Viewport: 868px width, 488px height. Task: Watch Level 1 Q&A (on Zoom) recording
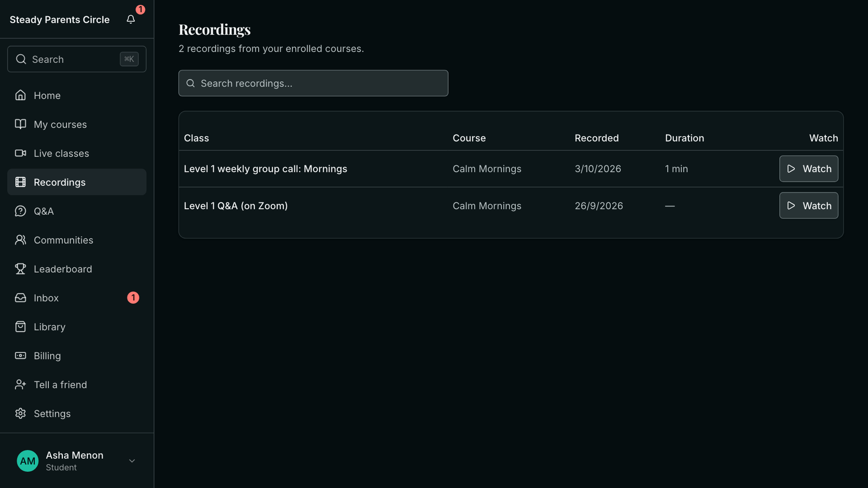[808, 206]
